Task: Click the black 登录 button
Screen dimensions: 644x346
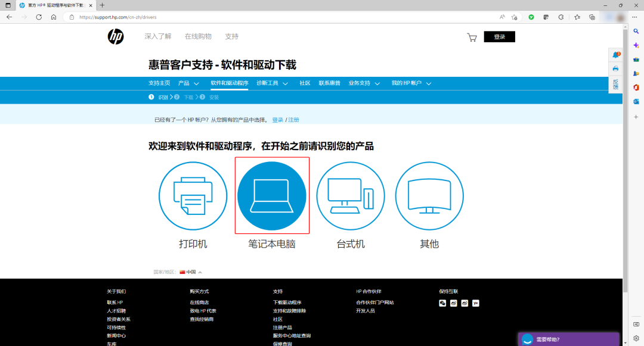Action: [500, 36]
